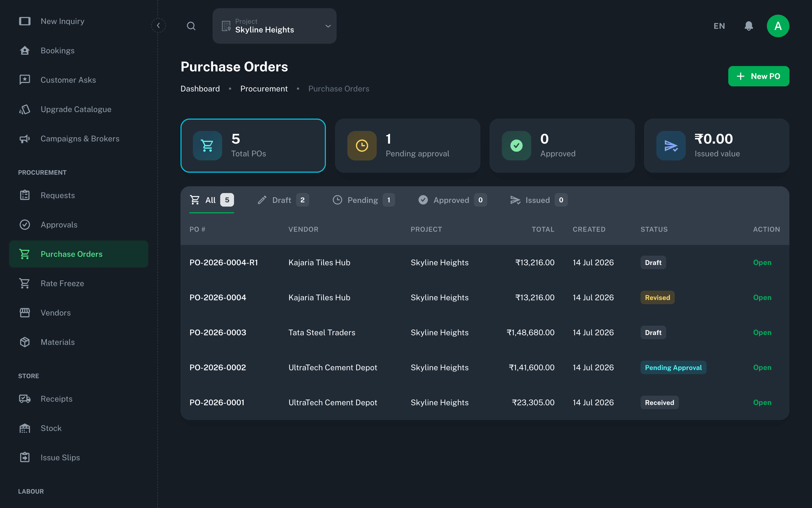Open the Skyline Heights project dropdown
Image resolution: width=812 pixels, height=508 pixels.
point(274,26)
